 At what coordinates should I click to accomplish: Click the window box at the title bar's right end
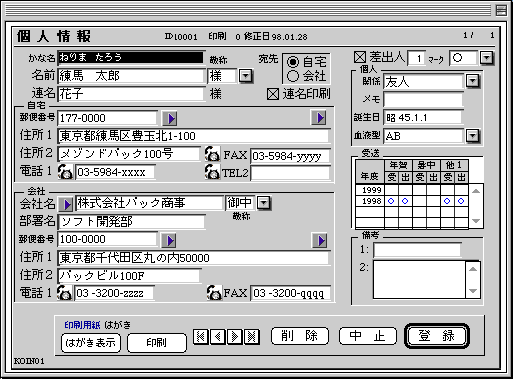point(501,10)
